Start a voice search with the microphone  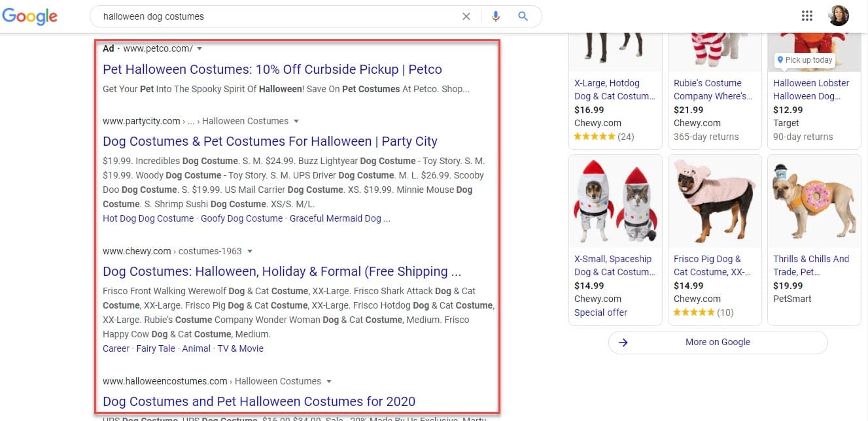496,16
